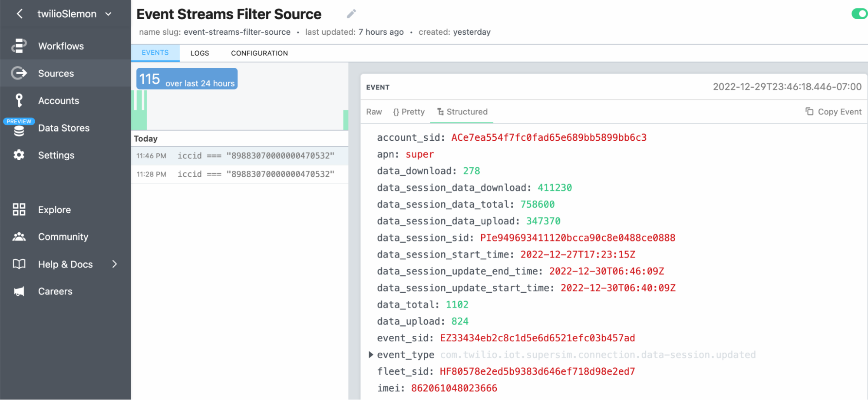Switch event view to Structured
Screen dimensions: 868x400
pyautogui.click(x=462, y=112)
